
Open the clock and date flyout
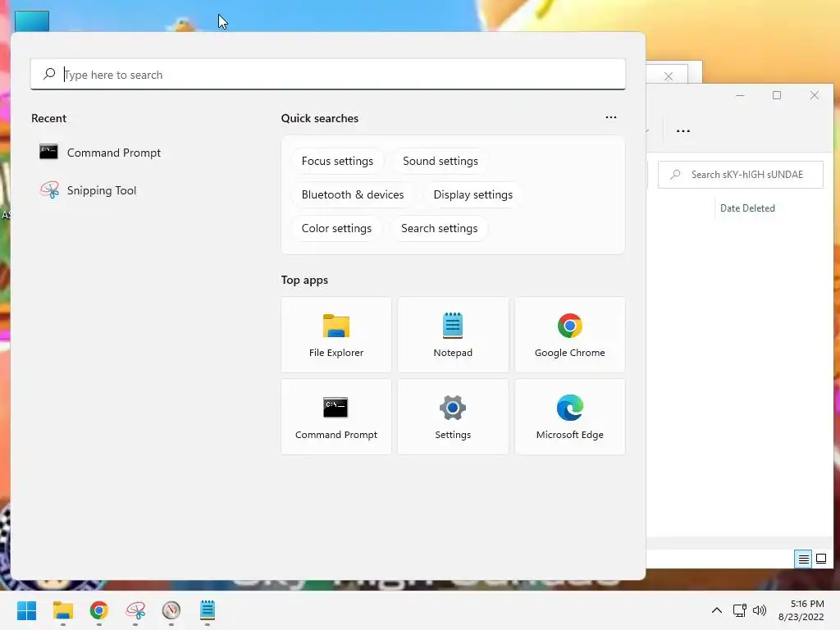click(x=801, y=610)
